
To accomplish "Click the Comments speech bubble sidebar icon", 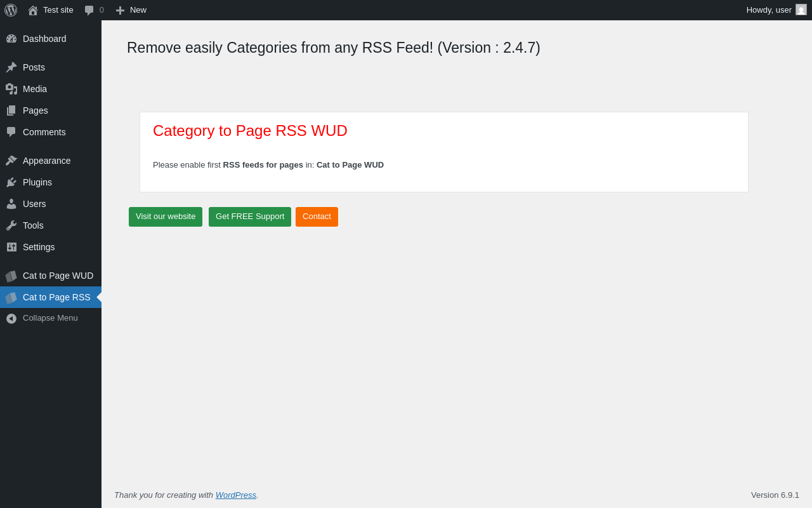I will 11,132.
